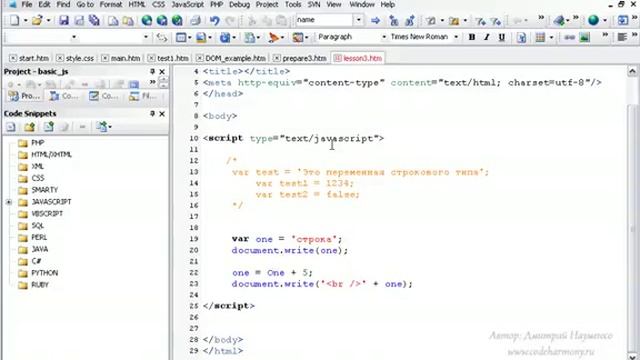Screen dimensions: 640x360
Task: Click the editor scroll up arrow
Action: 632,72
